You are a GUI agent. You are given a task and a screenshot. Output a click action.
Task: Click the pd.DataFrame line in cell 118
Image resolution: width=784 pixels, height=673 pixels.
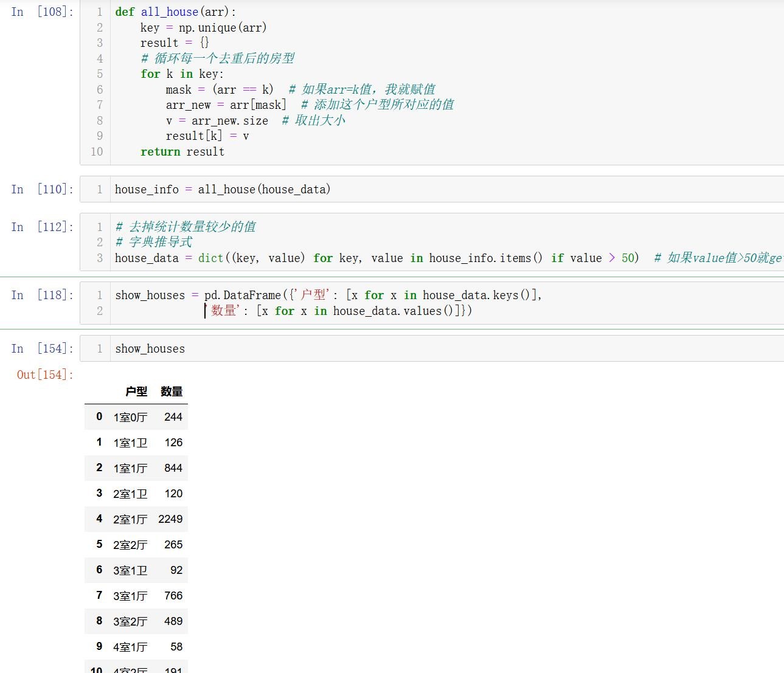[328, 295]
